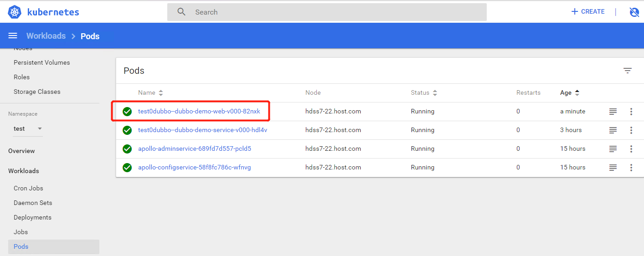Open three-dot menu for dubbo-demo-service pod
Screen dimensions: 644x256
click(x=631, y=130)
